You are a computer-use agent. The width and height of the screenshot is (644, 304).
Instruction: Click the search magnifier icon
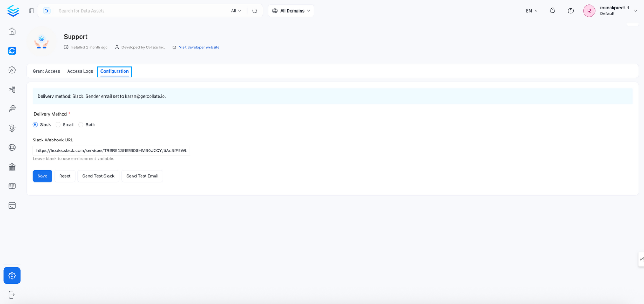pyautogui.click(x=254, y=11)
